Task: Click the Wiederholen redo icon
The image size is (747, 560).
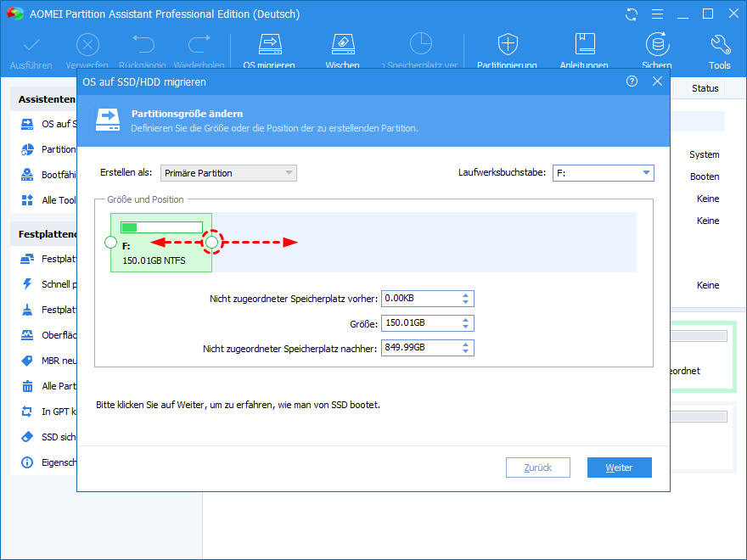Action: click(199, 44)
